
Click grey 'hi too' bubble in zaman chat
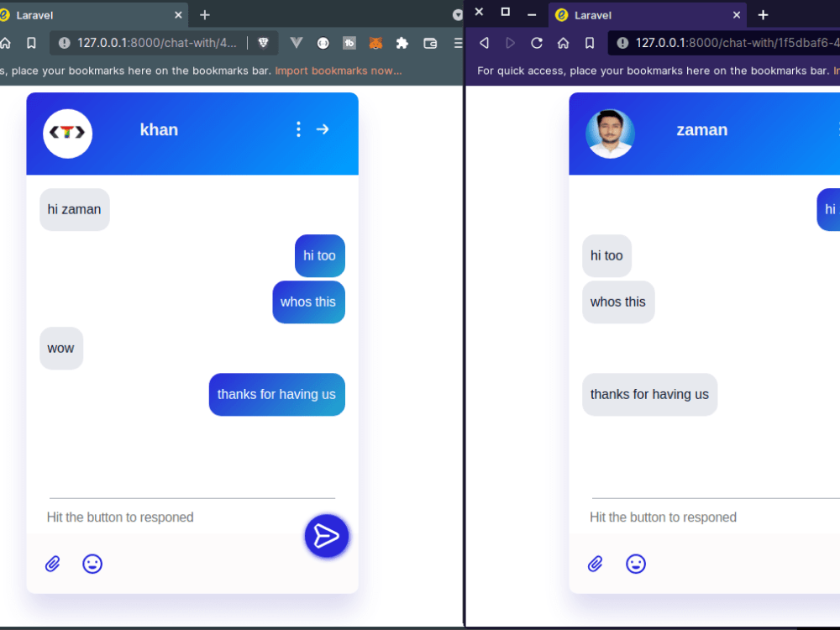point(607,255)
